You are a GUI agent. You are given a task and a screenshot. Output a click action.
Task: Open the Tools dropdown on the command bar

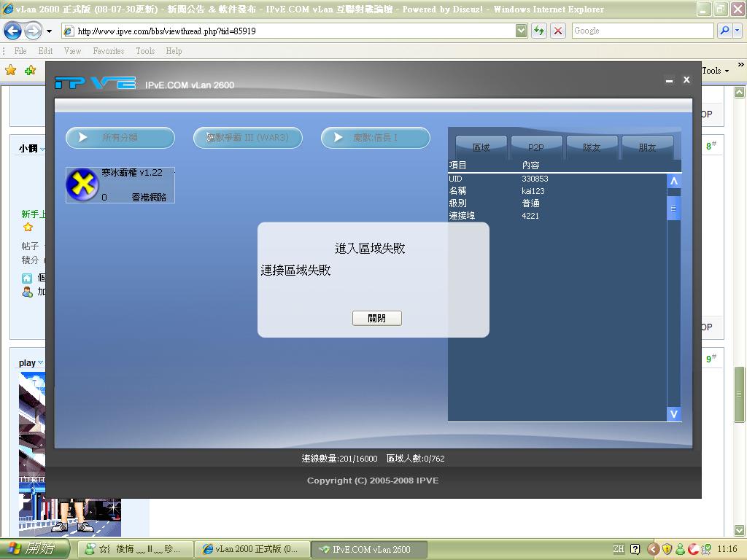pyautogui.click(x=715, y=71)
